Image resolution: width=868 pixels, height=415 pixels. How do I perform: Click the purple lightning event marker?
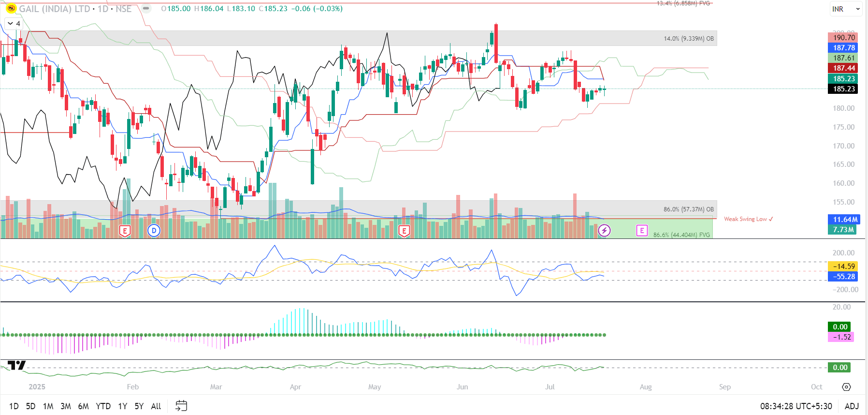click(604, 231)
